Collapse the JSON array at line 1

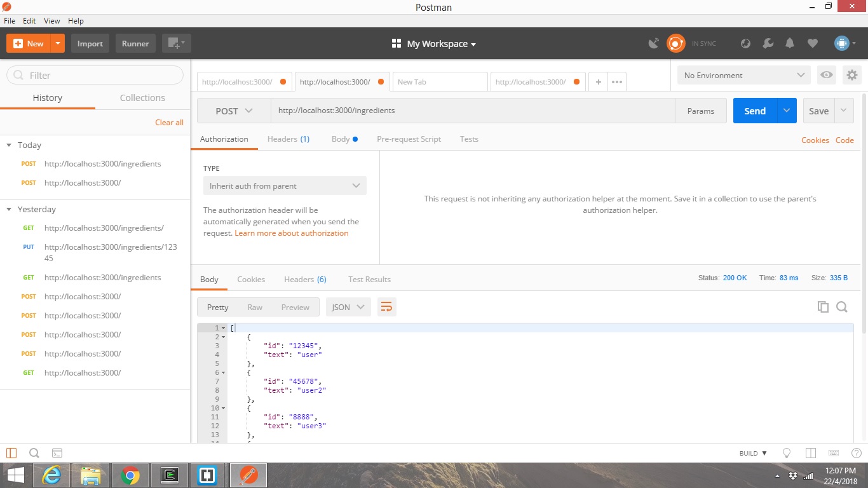click(223, 328)
